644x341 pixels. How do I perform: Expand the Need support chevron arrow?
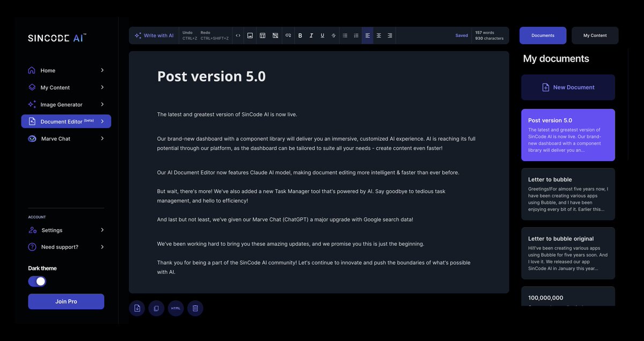102,247
